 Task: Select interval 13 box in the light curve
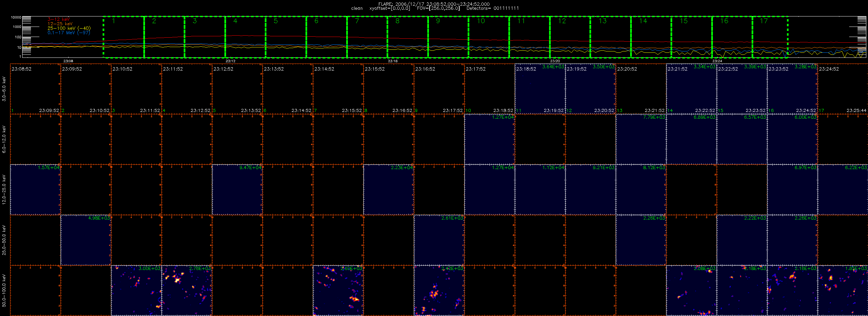pyautogui.click(x=611, y=37)
